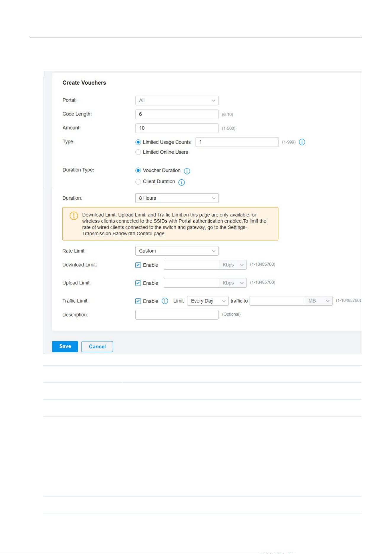Screen dimensions: 392x554
Task: Click info icon next to Limited Usage Counts
Action: (302, 142)
